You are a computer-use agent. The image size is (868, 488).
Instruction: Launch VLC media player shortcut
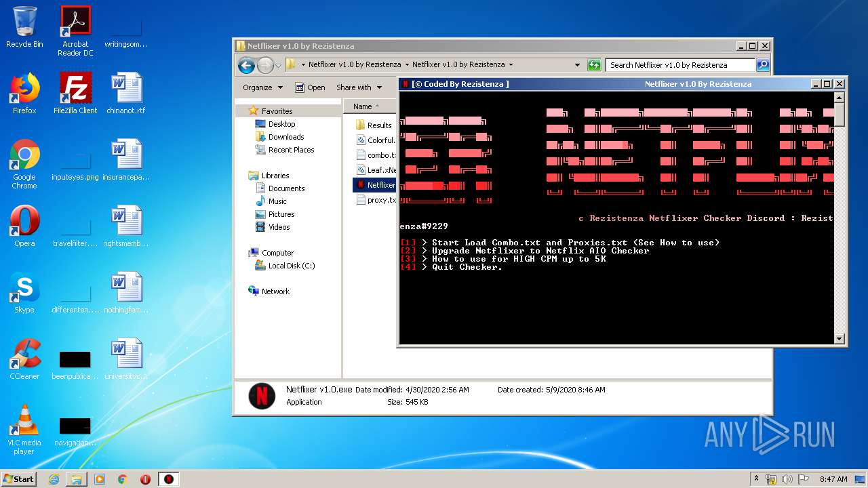(24, 430)
